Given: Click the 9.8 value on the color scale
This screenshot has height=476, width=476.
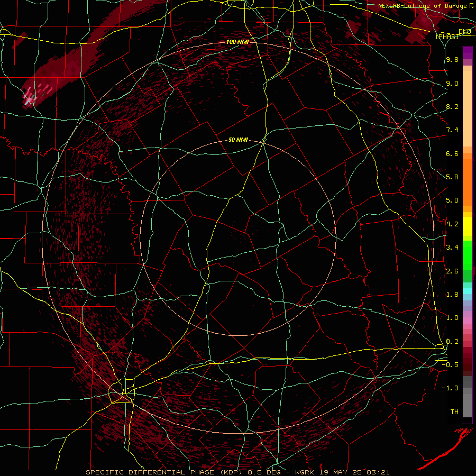Looking at the screenshot, I should coord(452,59).
